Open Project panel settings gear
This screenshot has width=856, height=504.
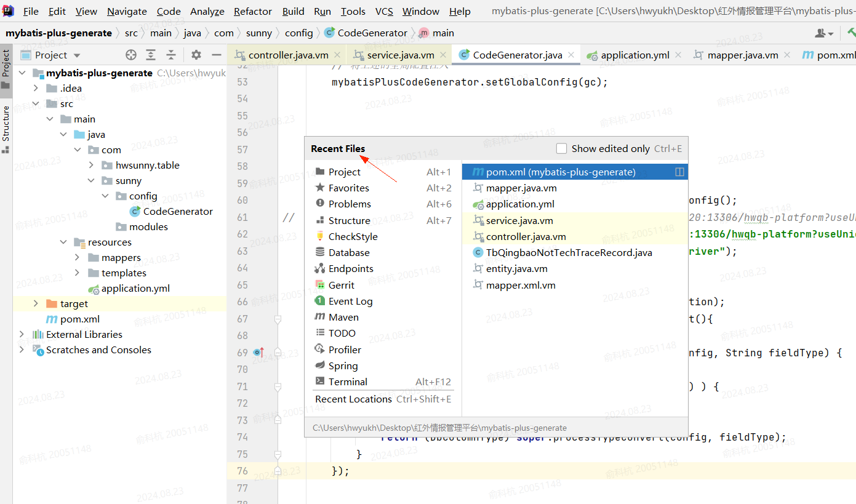(x=196, y=55)
